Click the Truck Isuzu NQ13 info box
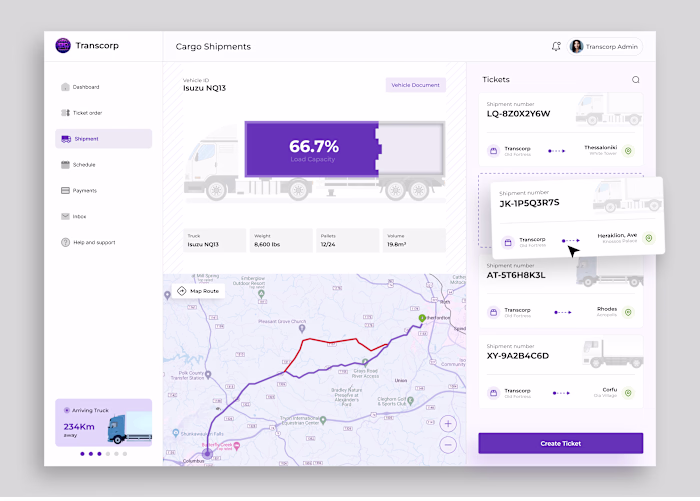The image size is (700, 501). [x=214, y=240]
